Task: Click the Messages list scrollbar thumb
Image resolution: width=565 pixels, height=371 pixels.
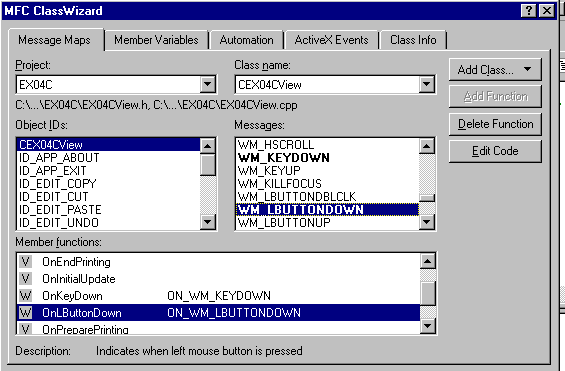Action: click(x=427, y=198)
